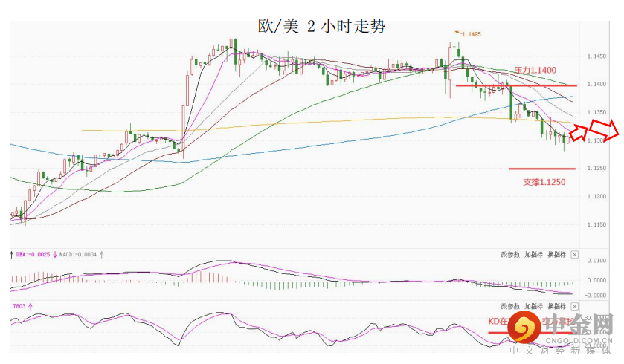Click the 1.1150 price axis label
624x364 pixels.
pyautogui.click(x=597, y=225)
